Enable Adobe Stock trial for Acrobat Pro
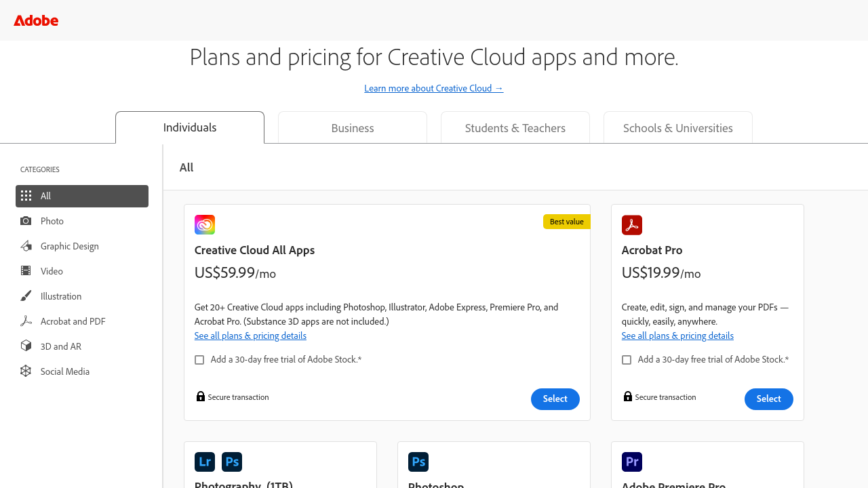The width and height of the screenshot is (868, 488). tap(627, 360)
